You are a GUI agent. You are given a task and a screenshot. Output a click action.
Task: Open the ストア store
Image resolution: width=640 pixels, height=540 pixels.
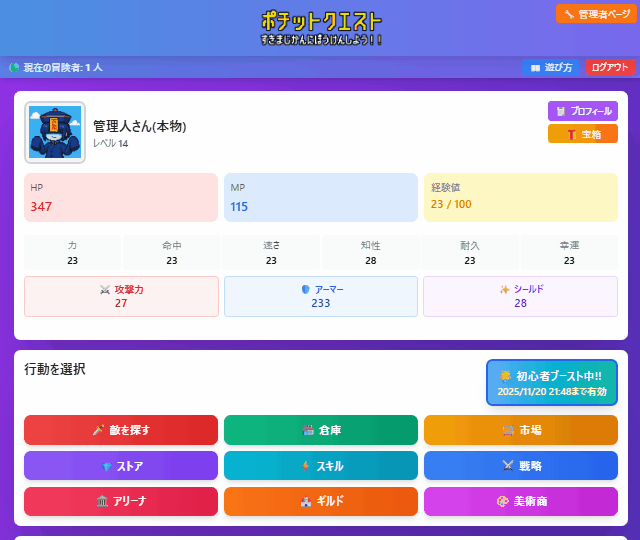click(x=121, y=466)
